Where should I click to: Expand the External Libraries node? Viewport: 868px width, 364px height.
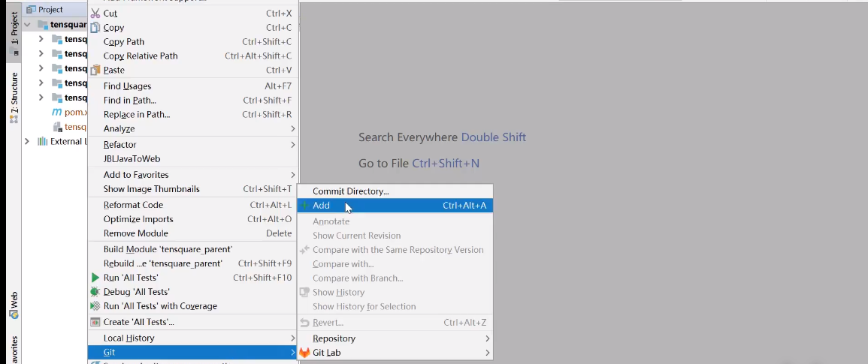tap(26, 142)
